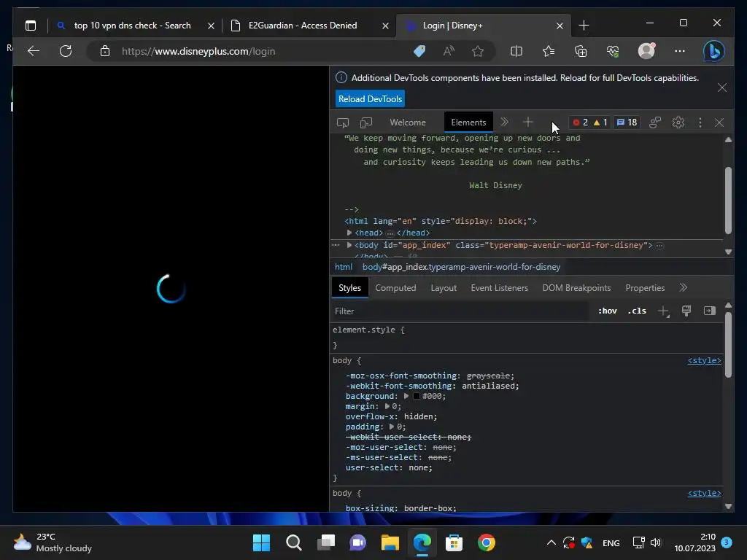
Task: Click the shopping price tag icon
Action: tap(419, 51)
